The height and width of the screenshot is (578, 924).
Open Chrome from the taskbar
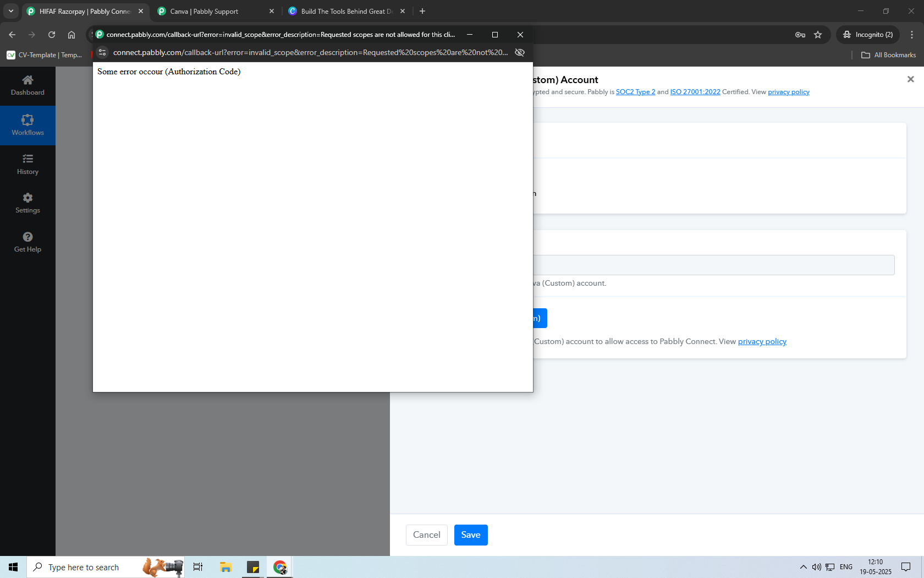280,567
